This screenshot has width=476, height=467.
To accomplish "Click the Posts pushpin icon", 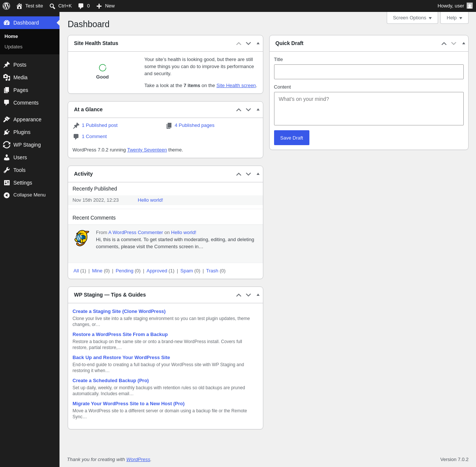I will click(7, 65).
